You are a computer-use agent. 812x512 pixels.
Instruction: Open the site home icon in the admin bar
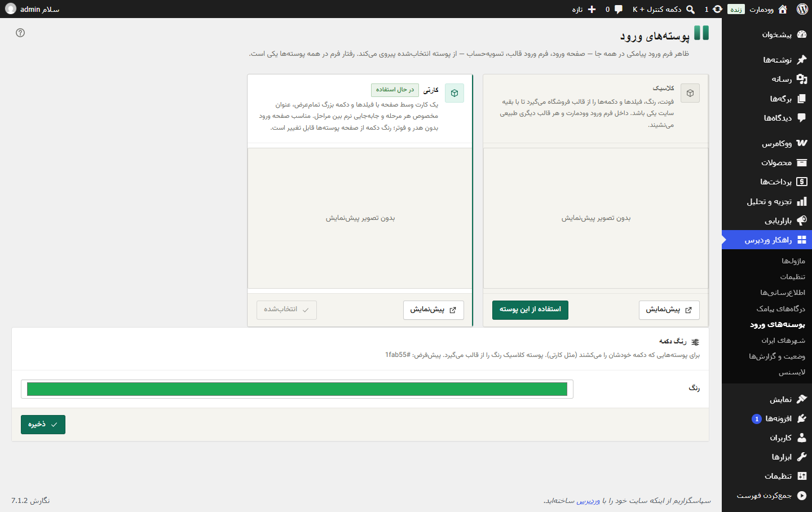[x=783, y=9]
